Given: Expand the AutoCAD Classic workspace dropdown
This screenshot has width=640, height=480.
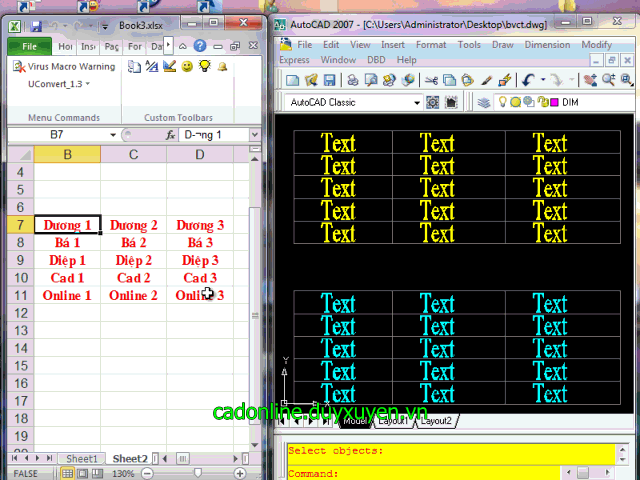Looking at the screenshot, I should point(417,102).
